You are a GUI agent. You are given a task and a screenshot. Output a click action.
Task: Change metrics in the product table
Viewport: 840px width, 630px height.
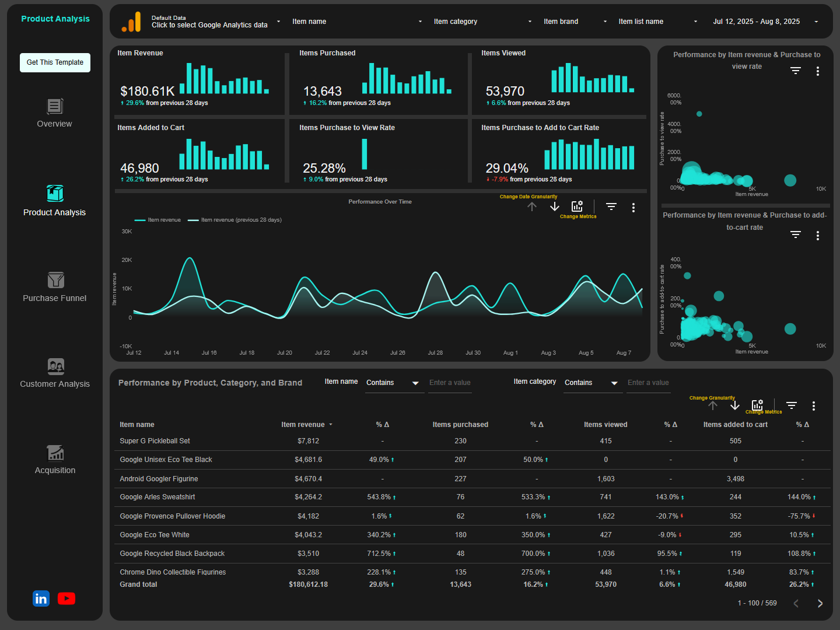(757, 405)
